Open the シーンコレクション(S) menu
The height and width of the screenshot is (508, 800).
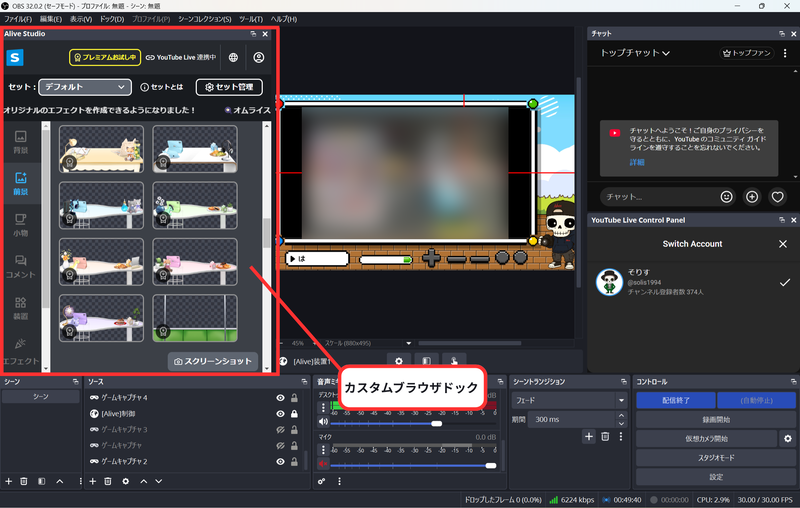click(x=204, y=19)
